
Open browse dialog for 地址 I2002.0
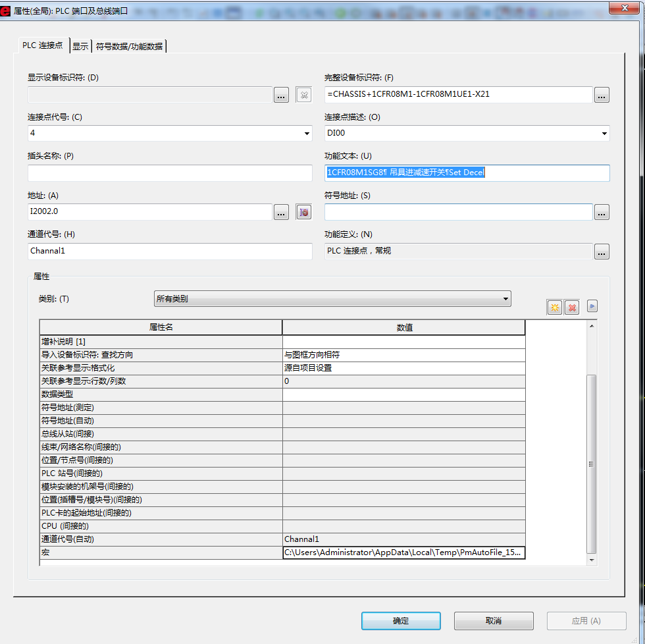pos(282,212)
